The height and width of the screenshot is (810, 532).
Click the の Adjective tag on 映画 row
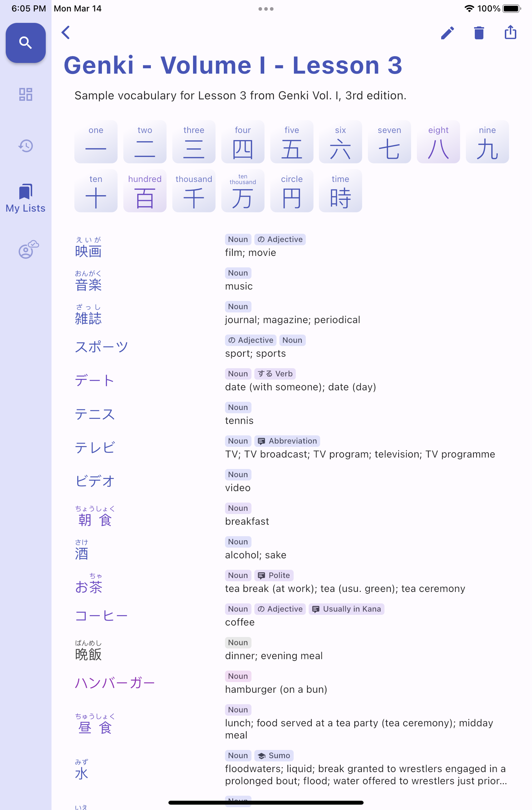pos(280,239)
